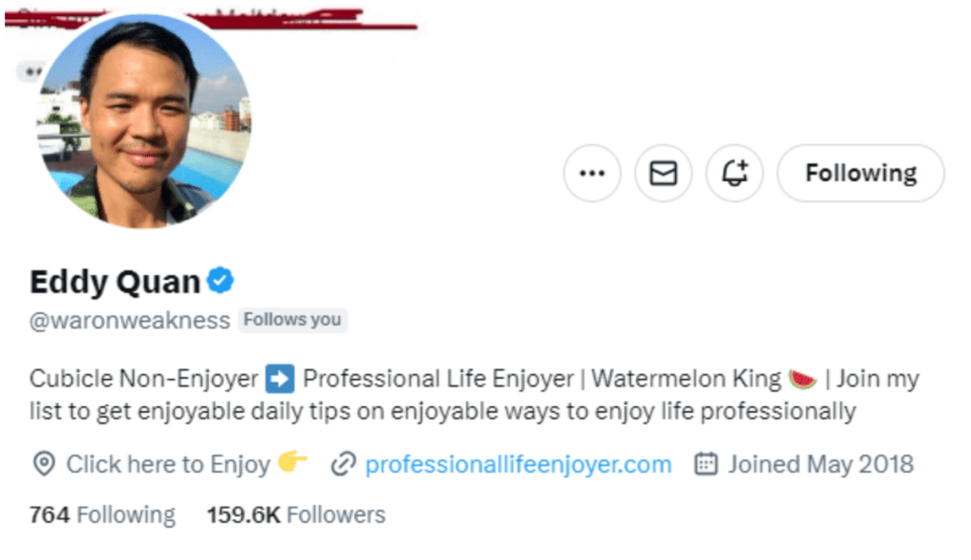Click the pointing hand emoji
Viewport: 971px width, 560px height.
click(x=292, y=463)
